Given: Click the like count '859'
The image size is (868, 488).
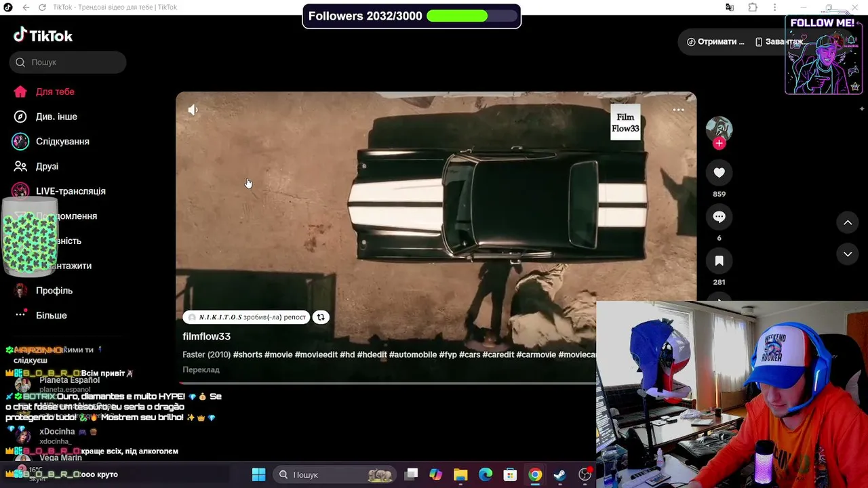Looking at the screenshot, I should pyautogui.click(x=719, y=194).
